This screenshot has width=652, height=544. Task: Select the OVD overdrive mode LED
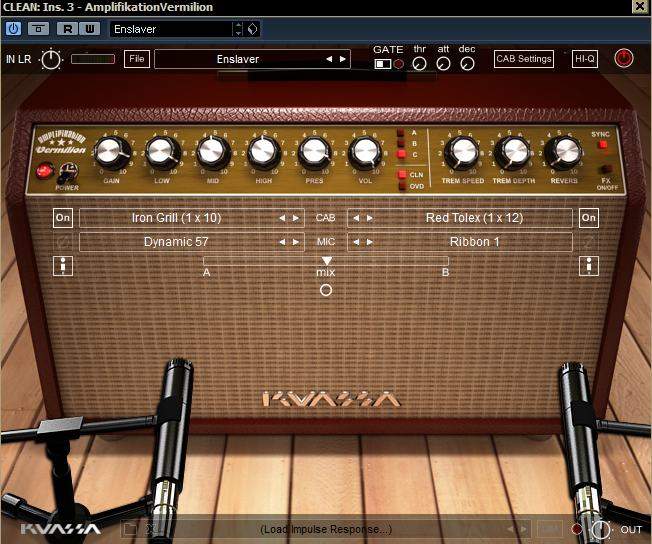coord(402,186)
